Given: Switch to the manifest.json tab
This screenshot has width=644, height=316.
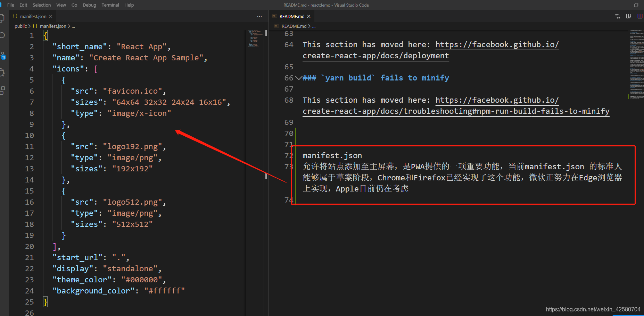Looking at the screenshot, I should pos(33,16).
